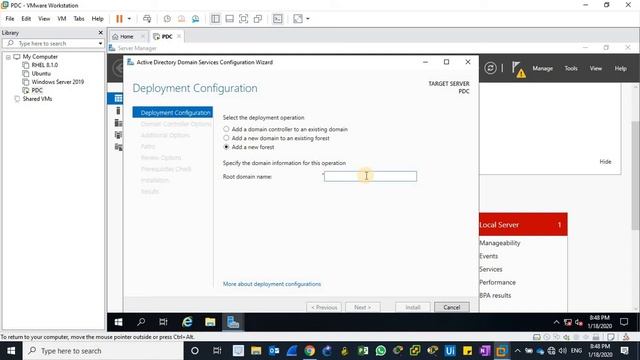Open WhatsApp from host taskbar
Viewport: 640px width, 360px height.
pyautogui.click(x=380, y=351)
